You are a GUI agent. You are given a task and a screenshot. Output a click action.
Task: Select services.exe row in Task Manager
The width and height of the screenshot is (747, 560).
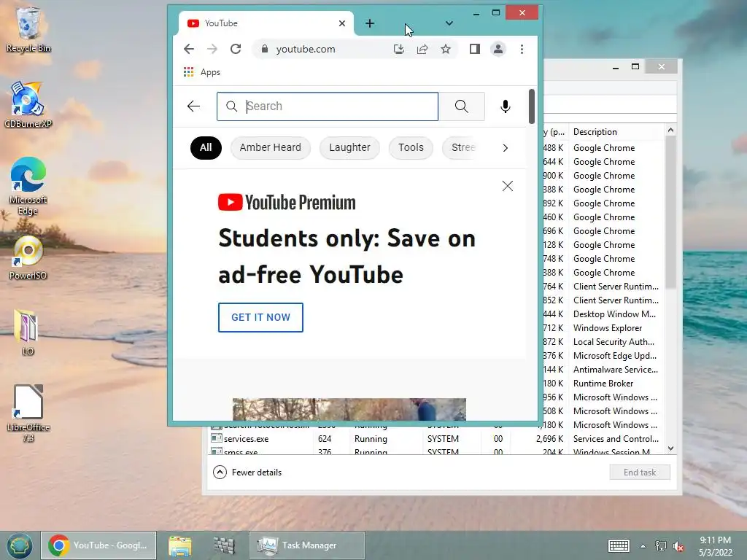436,438
